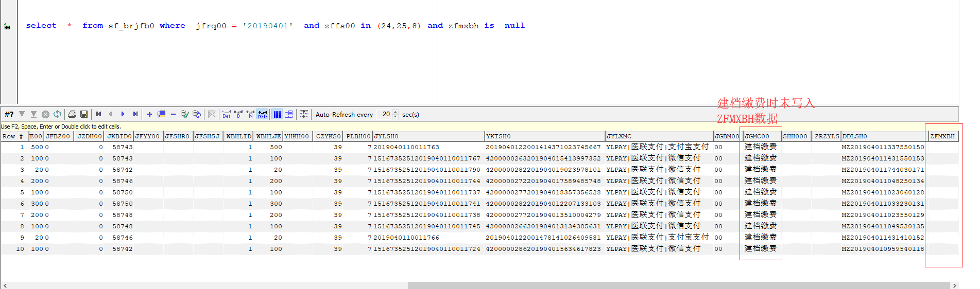Image resolution: width=980 pixels, height=289 pixels.
Task: Go to the first record
Action: 98,114
